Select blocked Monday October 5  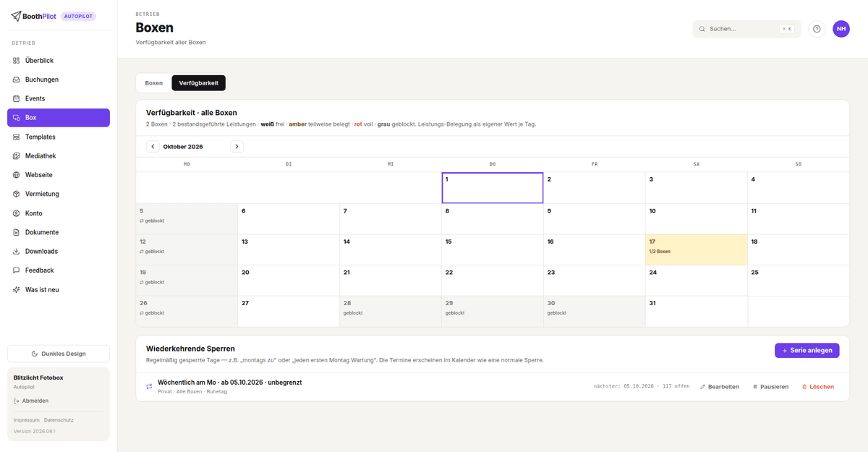point(187,218)
